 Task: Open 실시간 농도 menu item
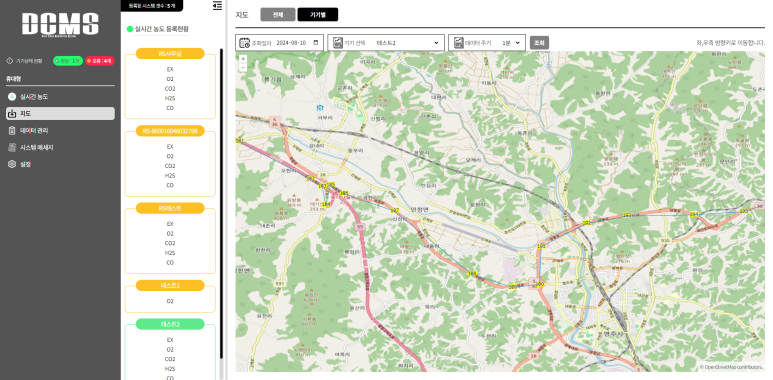(60, 97)
